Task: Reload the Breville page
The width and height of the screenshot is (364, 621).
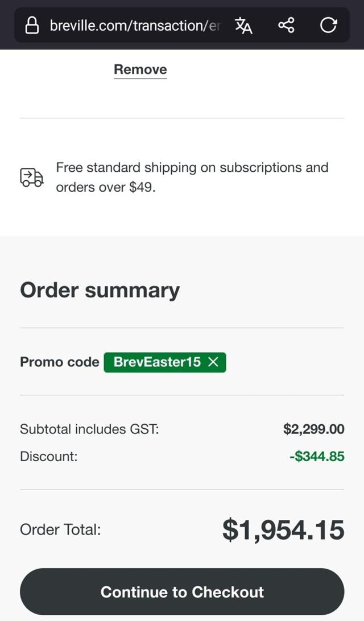Action: 328,26
